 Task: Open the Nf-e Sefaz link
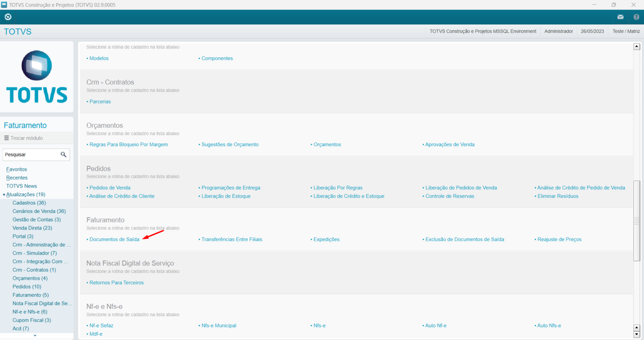[x=101, y=325]
